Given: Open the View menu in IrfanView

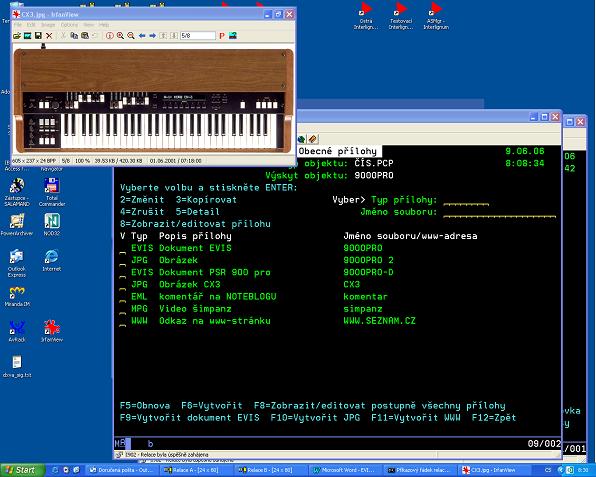Looking at the screenshot, I should point(89,25).
